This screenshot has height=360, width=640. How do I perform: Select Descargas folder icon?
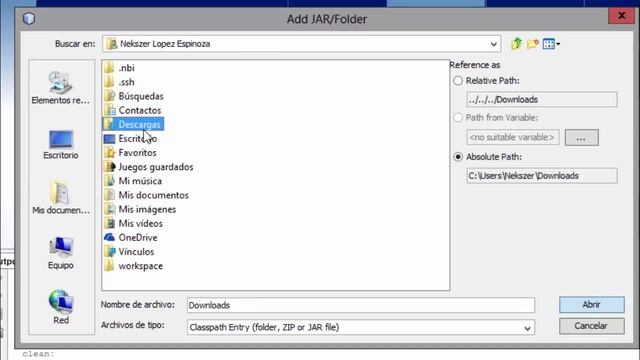coord(109,124)
